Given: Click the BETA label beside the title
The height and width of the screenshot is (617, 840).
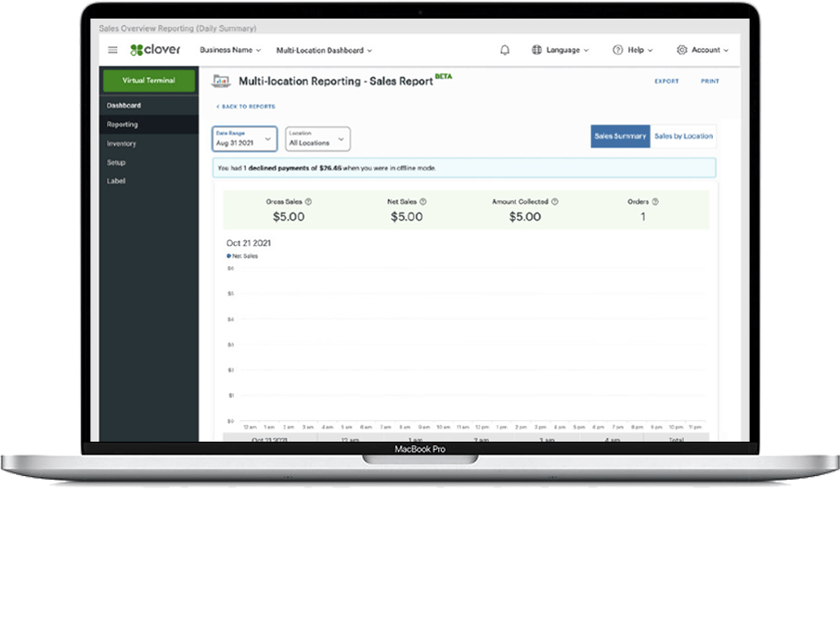Looking at the screenshot, I should coord(444,76).
